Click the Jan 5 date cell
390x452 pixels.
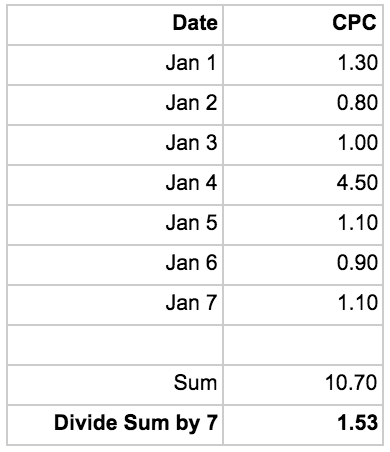[x=115, y=225]
